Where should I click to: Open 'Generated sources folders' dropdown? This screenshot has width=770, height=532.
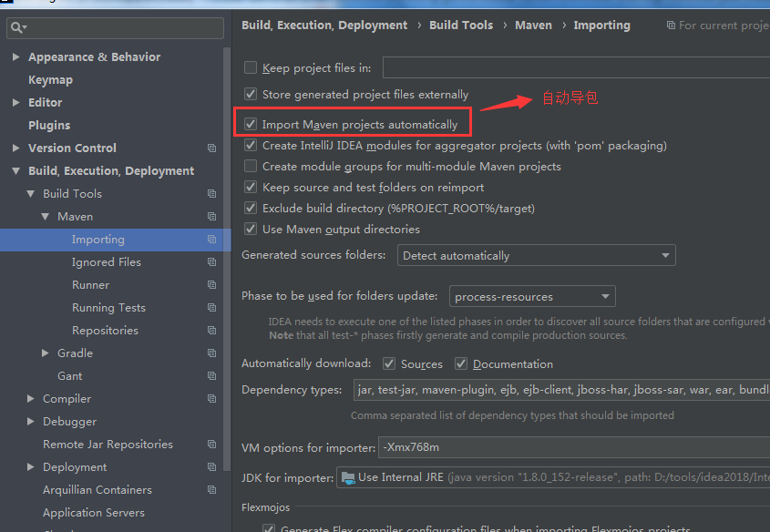(x=536, y=255)
